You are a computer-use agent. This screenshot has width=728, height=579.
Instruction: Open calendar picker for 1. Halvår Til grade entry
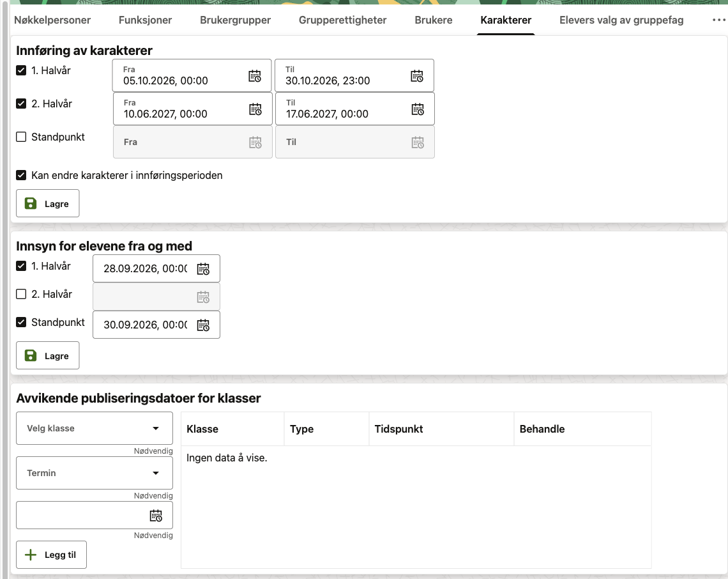click(417, 76)
